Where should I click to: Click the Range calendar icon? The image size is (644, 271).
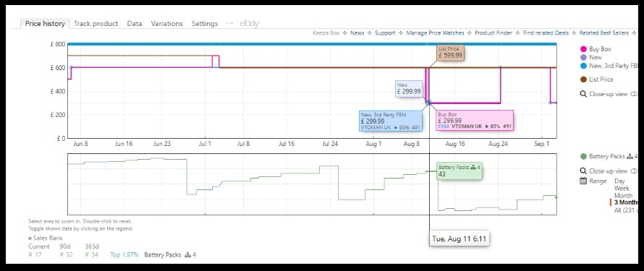click(583, 181)
